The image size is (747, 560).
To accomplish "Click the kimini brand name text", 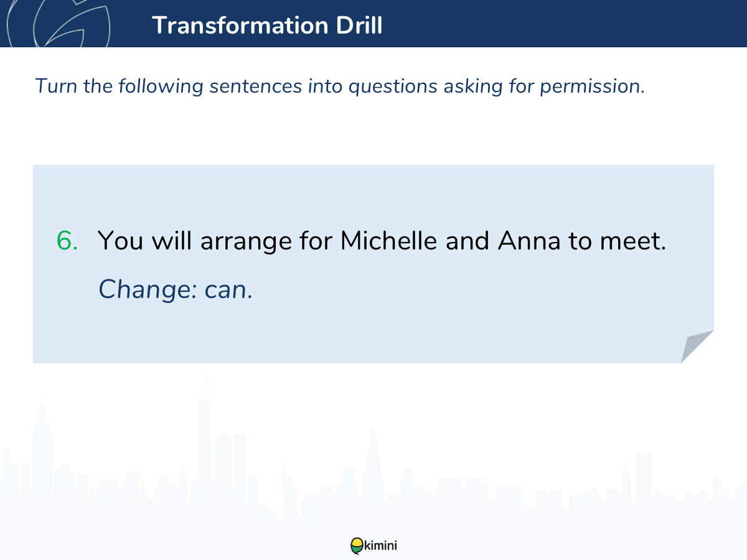I will point(380,546).
